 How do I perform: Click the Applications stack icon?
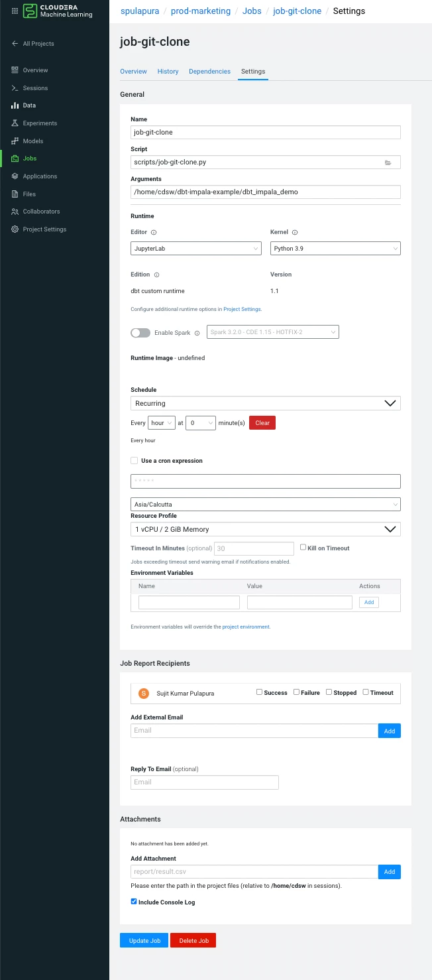tap(15, 176)
